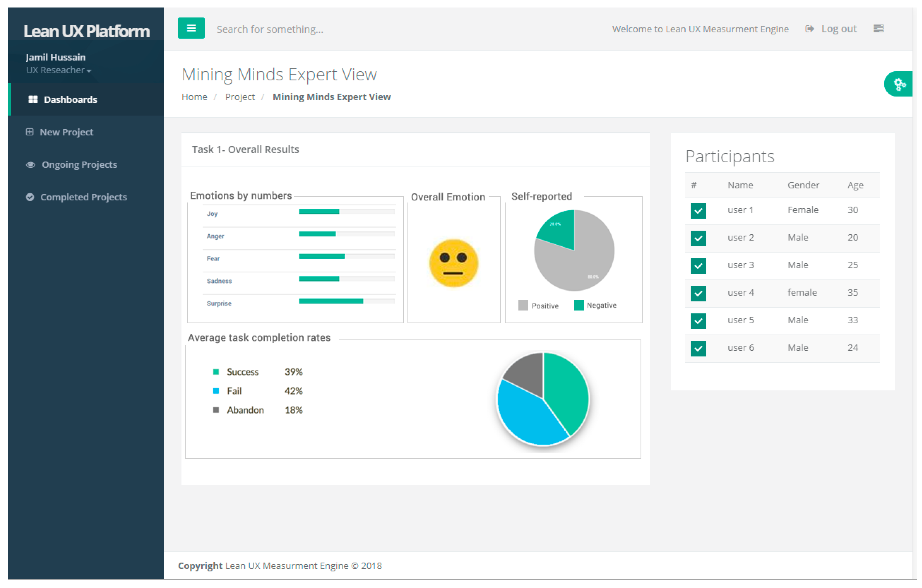Click the 'Task 1- Overall Results' heading

tap(245, 150)
